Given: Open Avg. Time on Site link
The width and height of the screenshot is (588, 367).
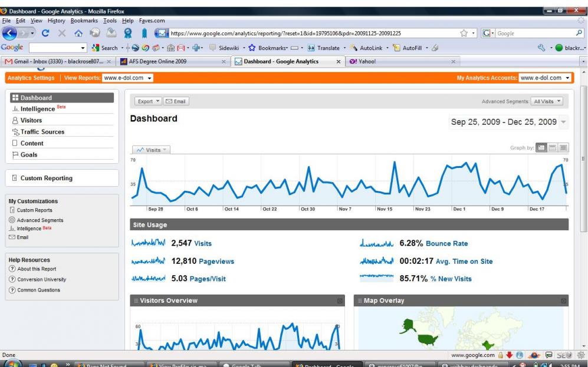Looking at the screenshot, I should [x=464, y=262].
